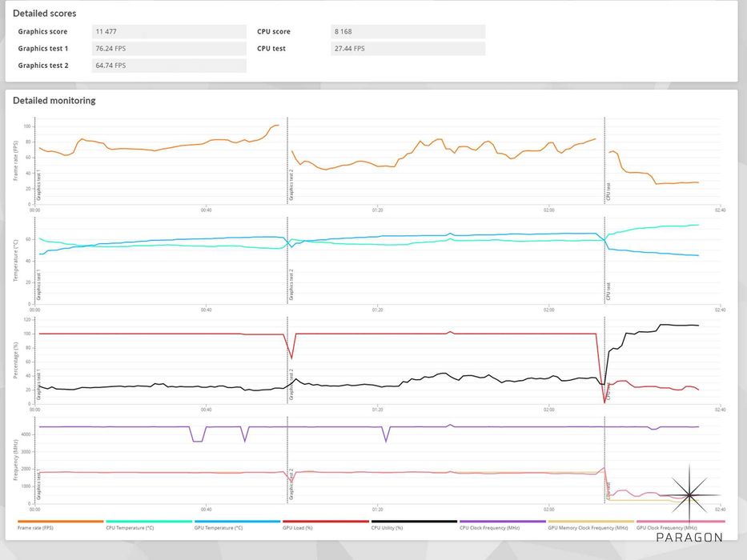Toggle the red GPU Load (%) legend swatch

[x=326, y=522]
